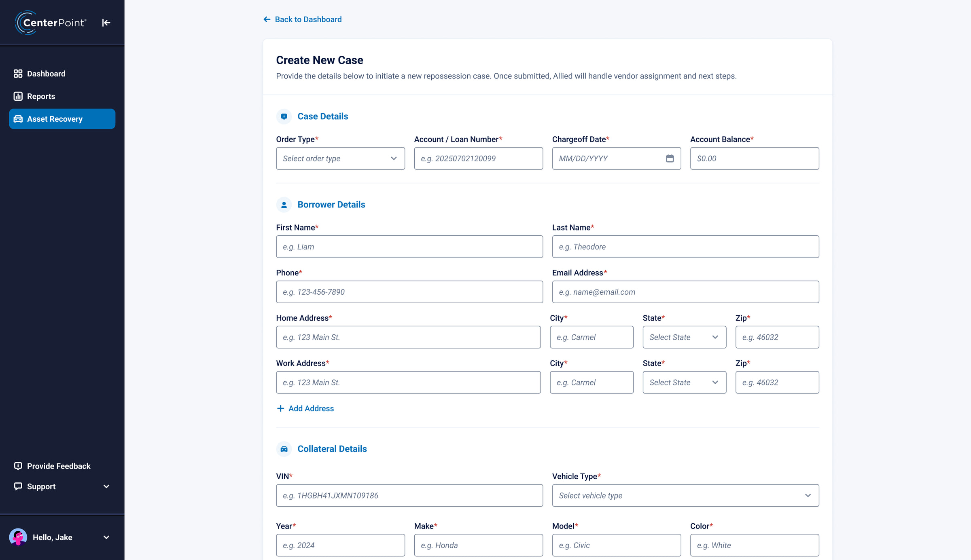Screen dimensions: 971x560
Task: Click the Account / Loan Number field
Action: click(x=478, y=158)
